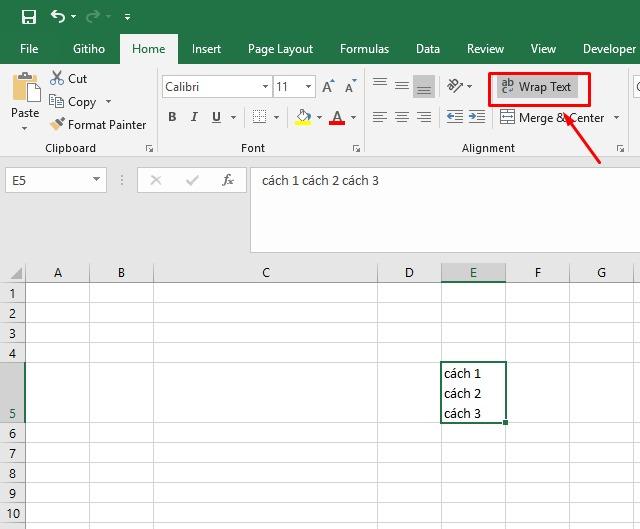Open the Developer tab
The image size is (640, 529).
point(609,49)
